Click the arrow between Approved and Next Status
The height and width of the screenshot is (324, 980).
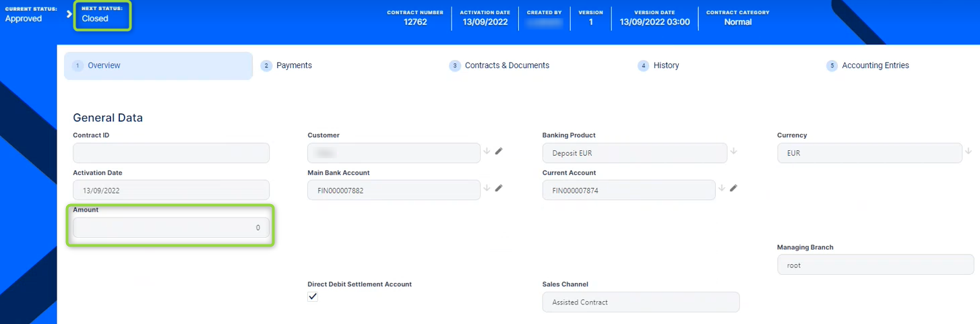[69, 14]
